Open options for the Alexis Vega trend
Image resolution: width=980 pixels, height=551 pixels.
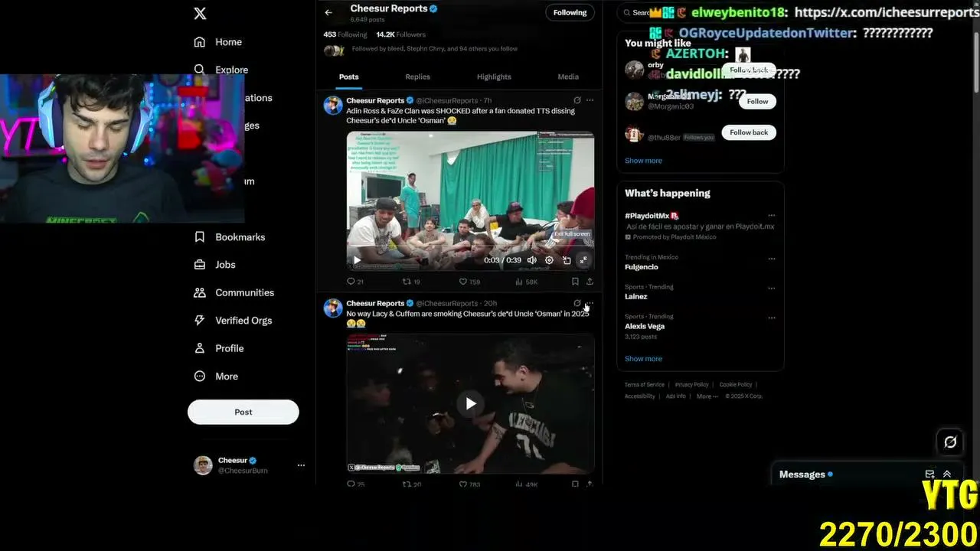click(x=771, y=317)
